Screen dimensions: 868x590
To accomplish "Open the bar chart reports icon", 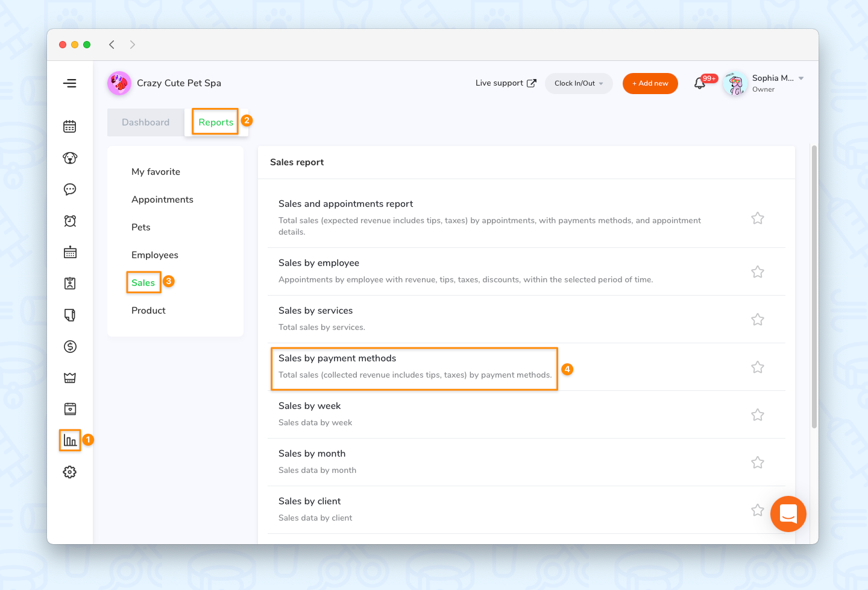I will (x=70, y=440).
